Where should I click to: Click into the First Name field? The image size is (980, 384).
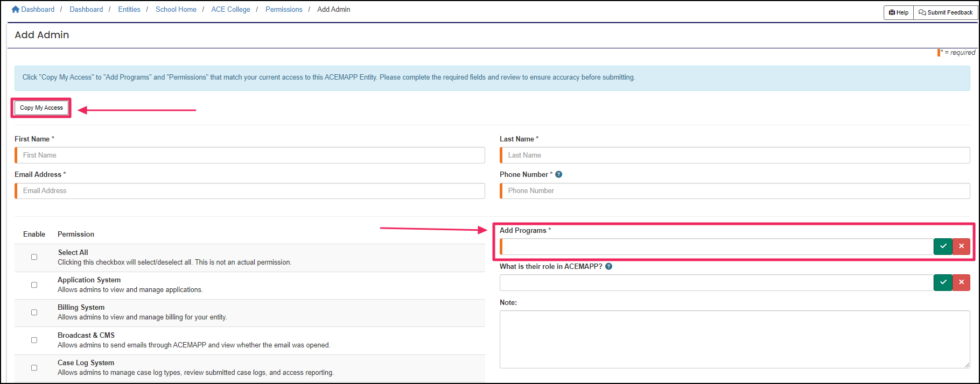pyautogui.click(x=250, y=155)
